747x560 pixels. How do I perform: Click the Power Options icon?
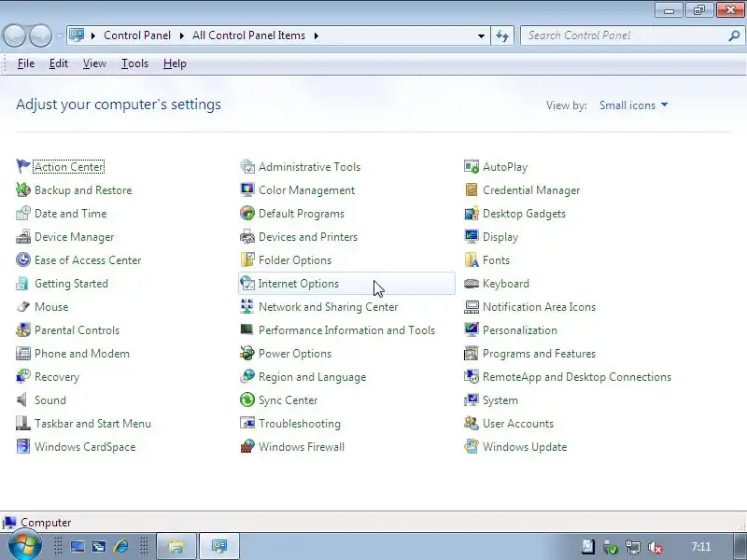pyautogui.click(x=247, y=353)
